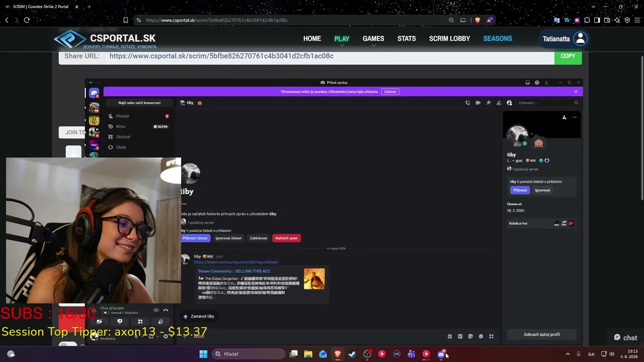Open Steam from the taskbar
Viewport: 644px width, 362px height.
click(352, 354)
